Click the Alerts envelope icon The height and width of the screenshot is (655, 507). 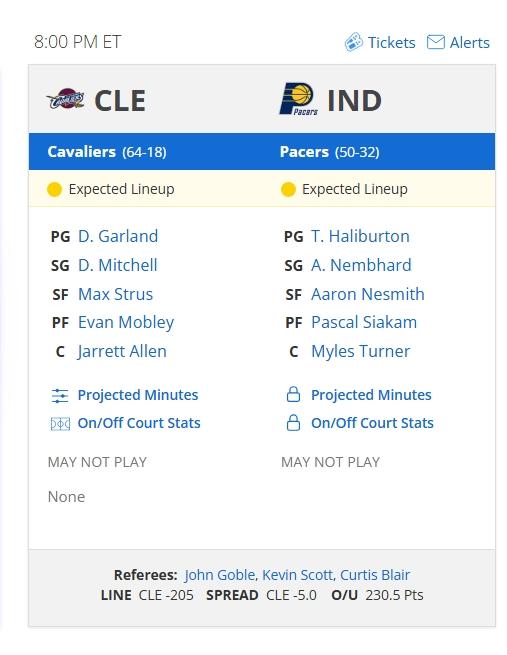pos(436,42)
